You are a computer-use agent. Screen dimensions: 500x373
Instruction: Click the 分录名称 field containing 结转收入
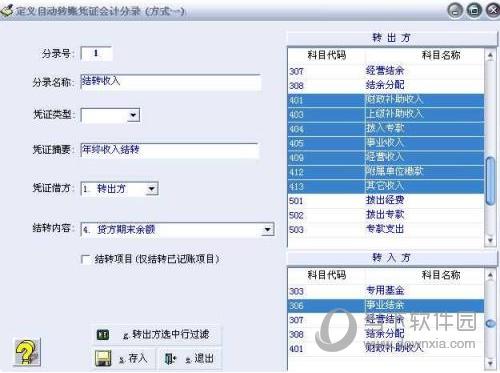click(x=170, y=82)
